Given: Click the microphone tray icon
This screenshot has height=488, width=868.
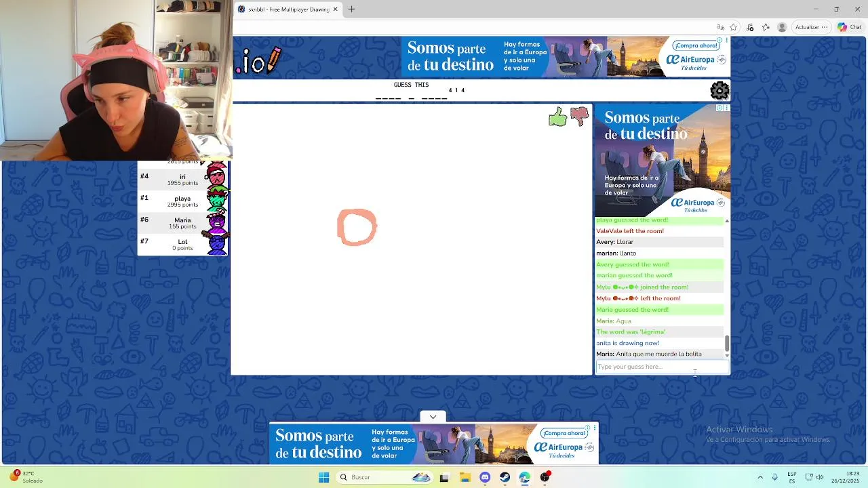Looking at the screenshot, I should [x=774, y=477].
